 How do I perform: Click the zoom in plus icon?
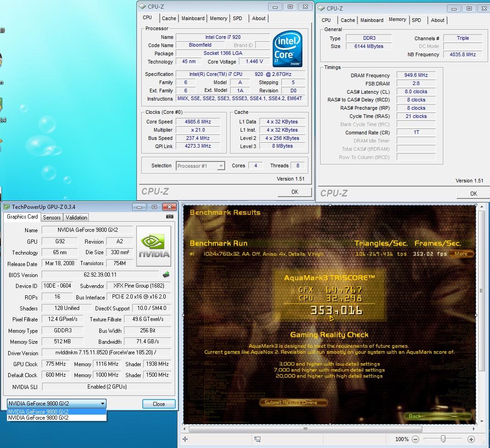(471, 439)
